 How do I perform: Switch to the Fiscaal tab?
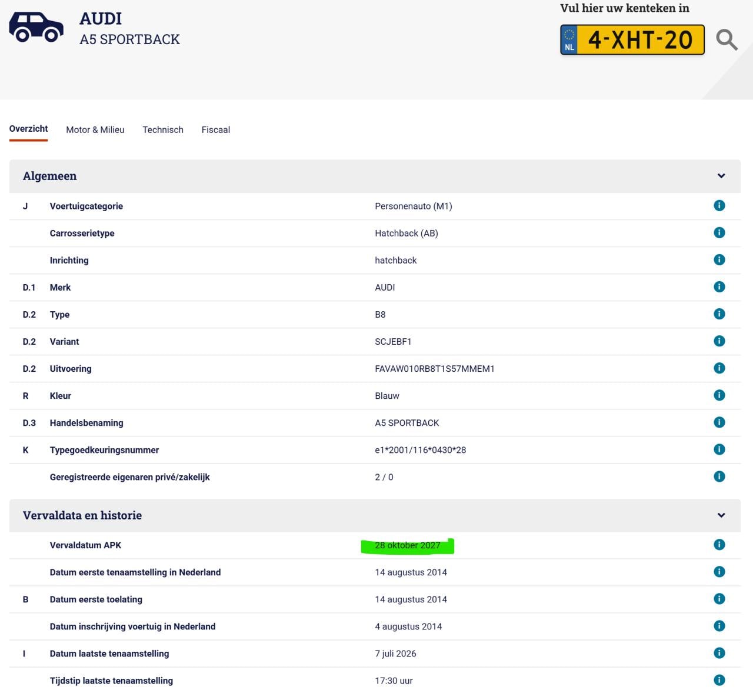coord(216,130)
